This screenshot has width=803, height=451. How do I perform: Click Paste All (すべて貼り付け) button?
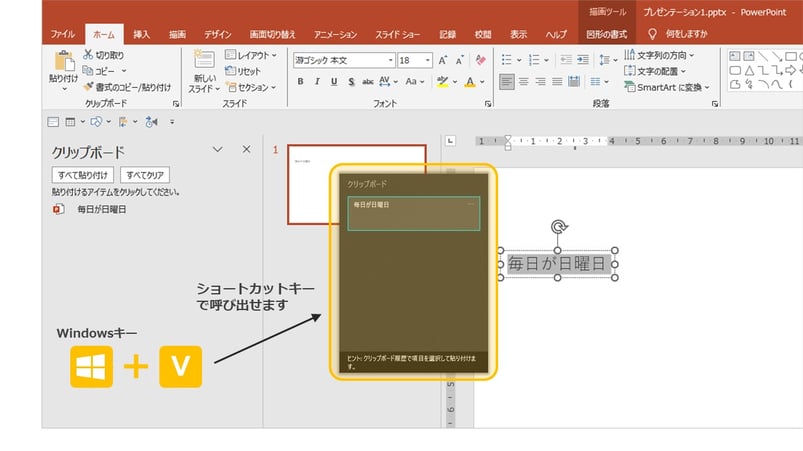point(82,175)
